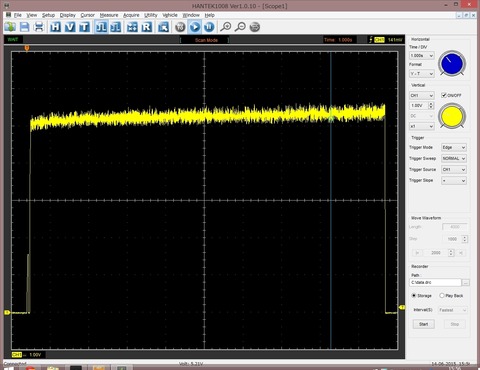Image resolution: width=480 pixels, height=370 pixels.
Task: Select the first square-wave cursor icon
Action: pos(101,27)
